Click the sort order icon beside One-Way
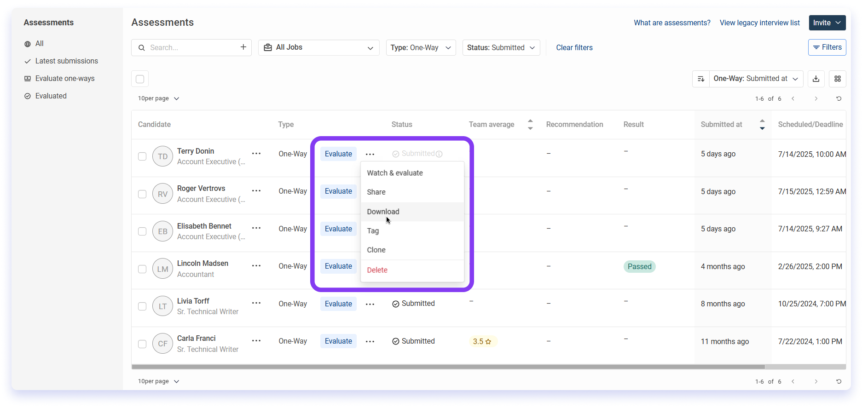This screenshot has height=408, width=868. (701, 79)
